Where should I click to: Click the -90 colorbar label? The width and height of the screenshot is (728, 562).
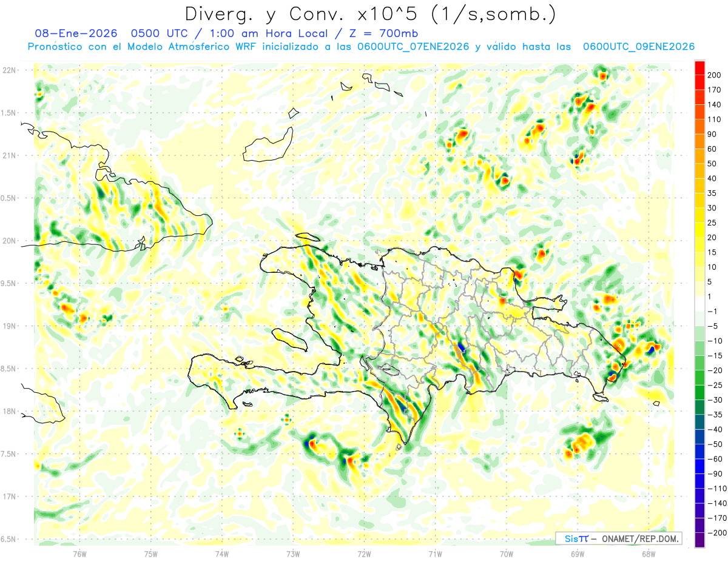click(714, 473)
